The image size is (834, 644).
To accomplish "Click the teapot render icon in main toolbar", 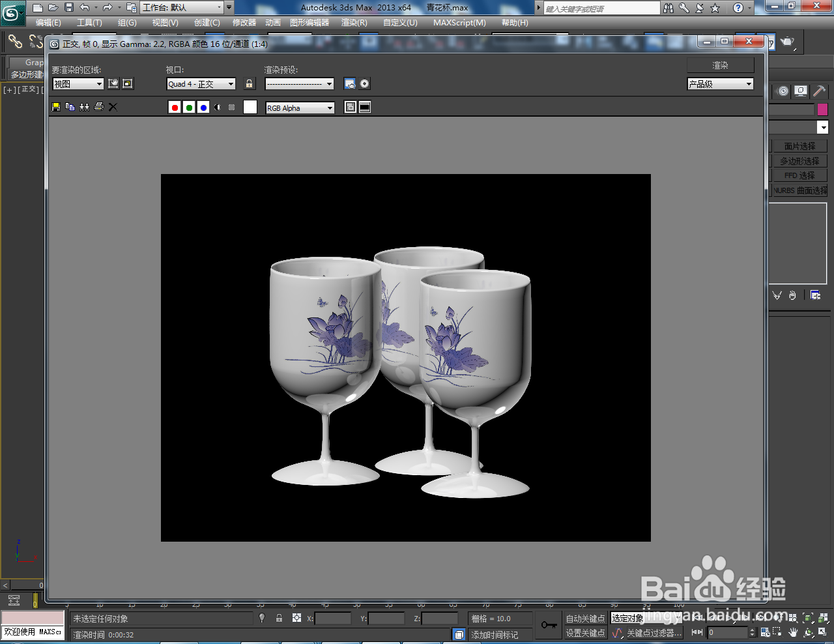I will pyautogui.click(x=788, y=42).
